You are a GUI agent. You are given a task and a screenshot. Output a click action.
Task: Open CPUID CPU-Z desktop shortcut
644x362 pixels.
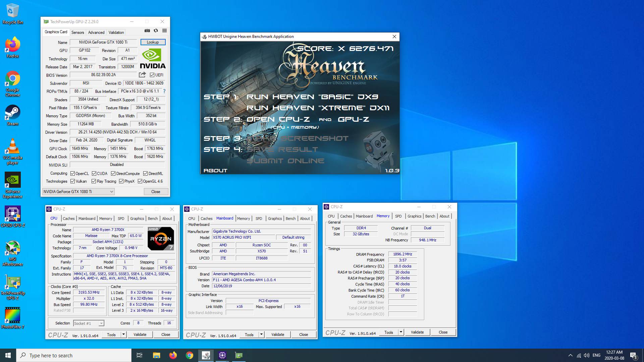(13, 217)
